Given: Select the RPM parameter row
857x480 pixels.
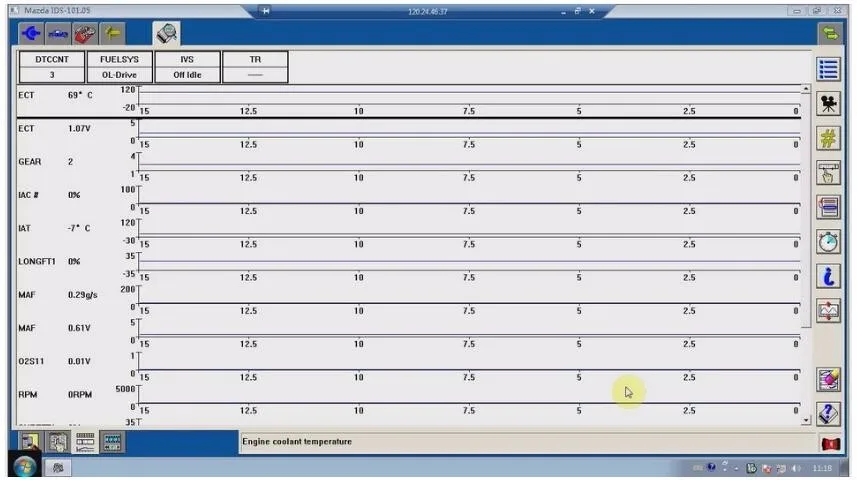Looking at the screenshot, I should [409, 401].
